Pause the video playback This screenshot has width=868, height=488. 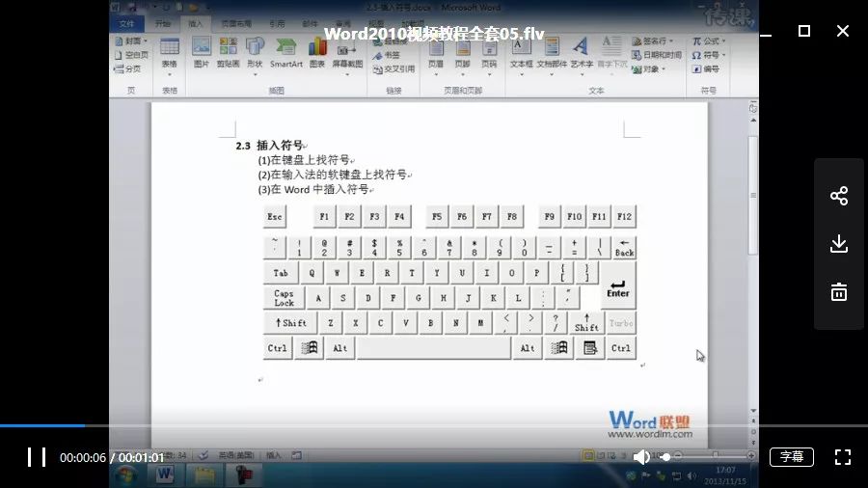point(37,457)
